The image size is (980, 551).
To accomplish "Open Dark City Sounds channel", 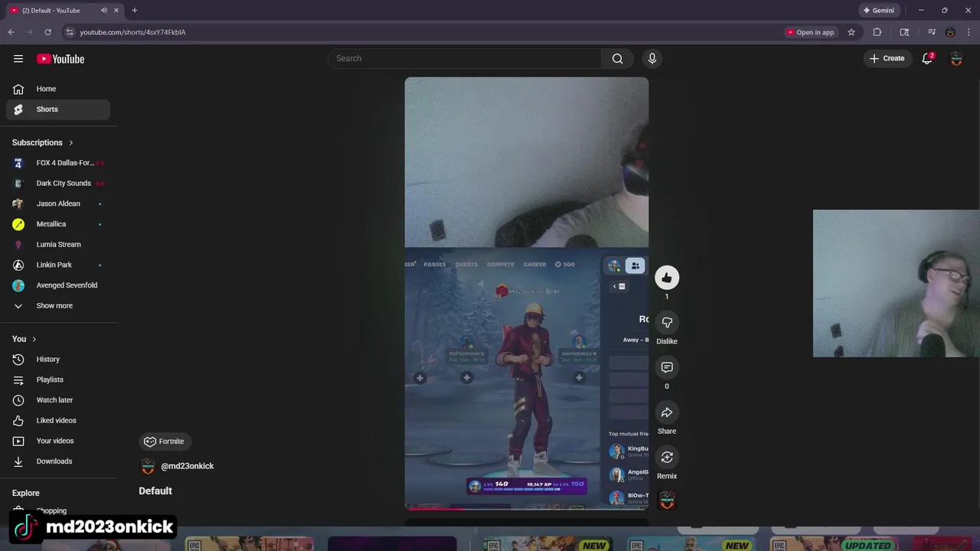I will click(58, 183).
